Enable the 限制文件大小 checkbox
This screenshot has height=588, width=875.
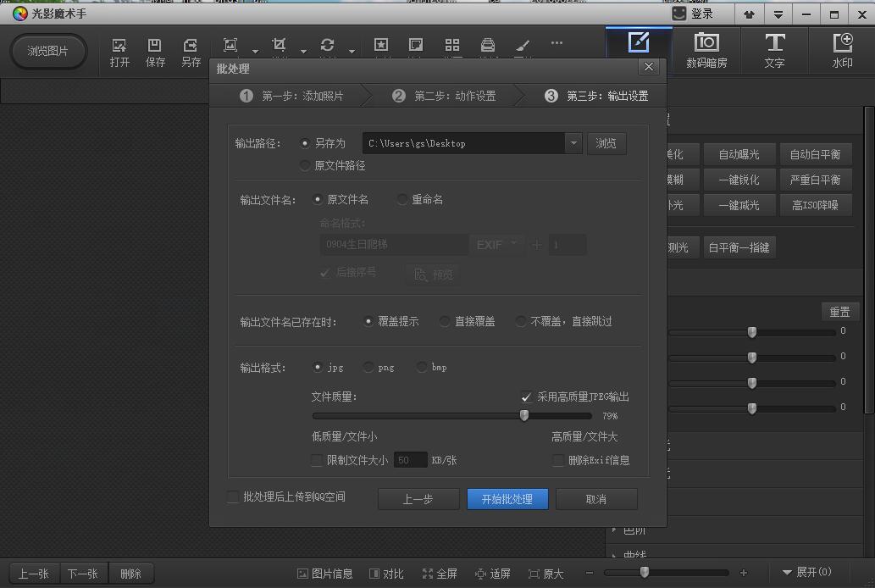pos(318,460)
